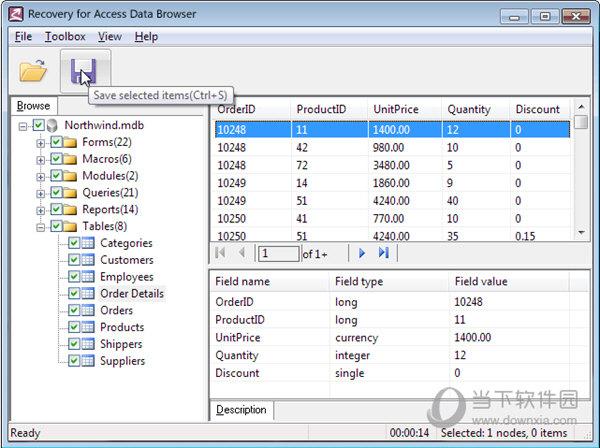The image size is (600, 448).
Task: Toggle the Forms(22) checkbox
Action: [x=56, y=142]
